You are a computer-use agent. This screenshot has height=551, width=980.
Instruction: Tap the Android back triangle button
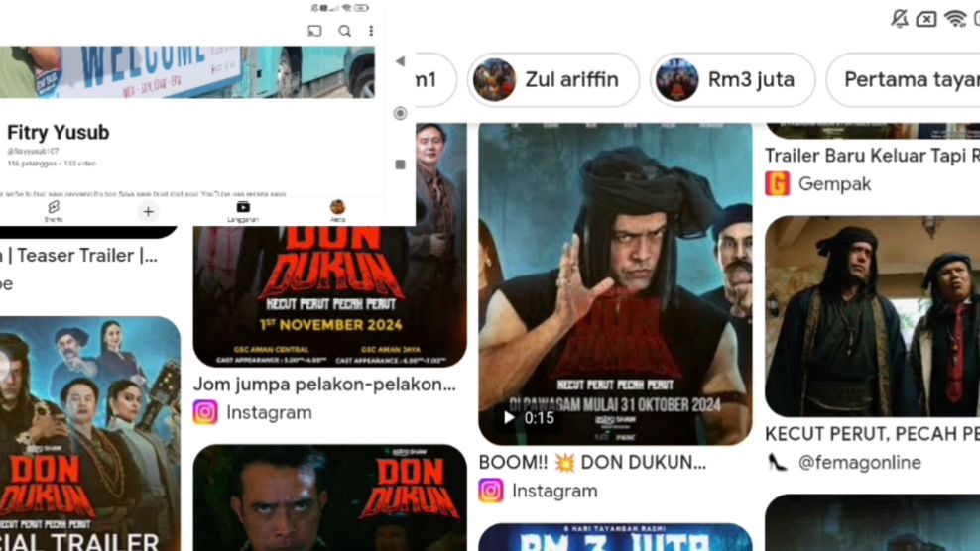[400, 61]
